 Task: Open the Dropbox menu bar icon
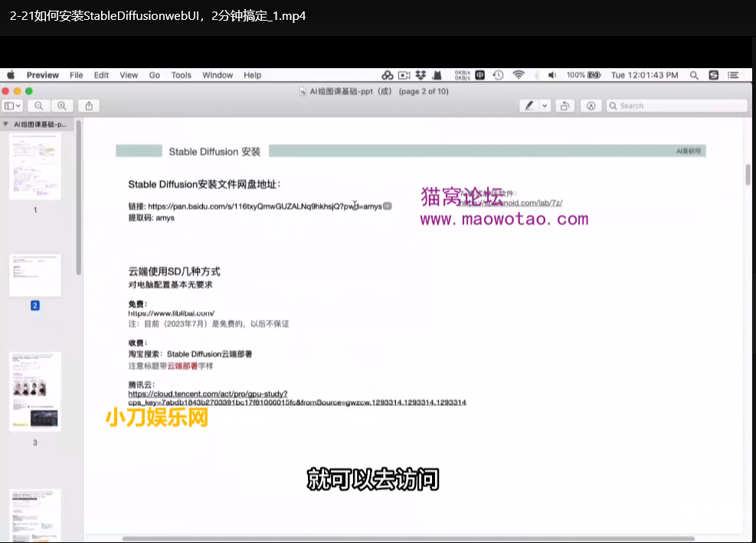(x=421, y=75)
